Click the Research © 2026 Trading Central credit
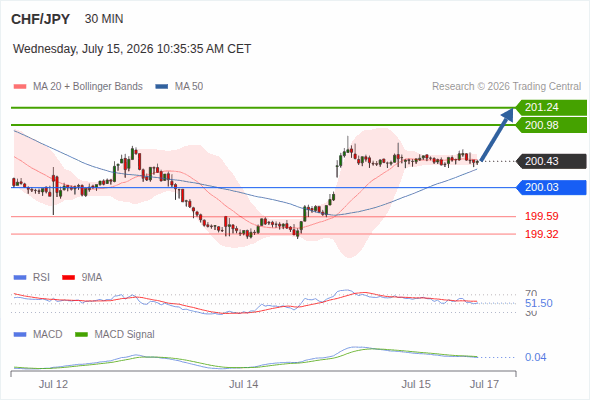 click(x=506, y=87)
